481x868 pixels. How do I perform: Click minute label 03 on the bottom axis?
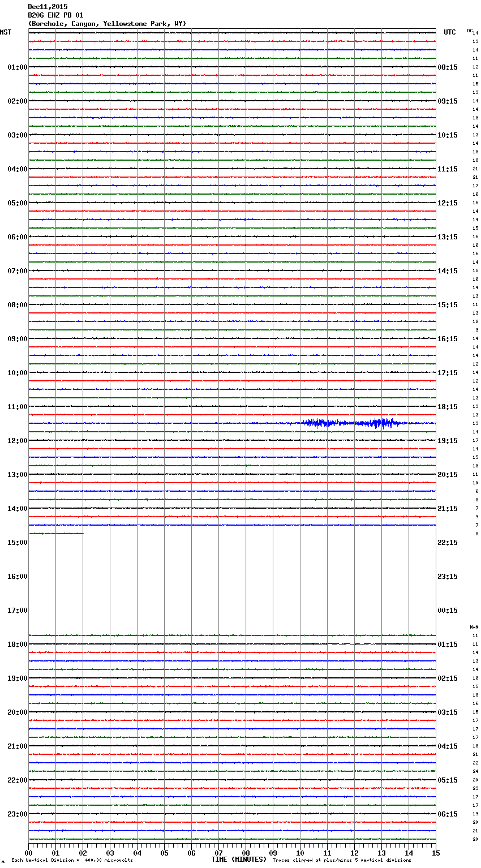[110, 853]
